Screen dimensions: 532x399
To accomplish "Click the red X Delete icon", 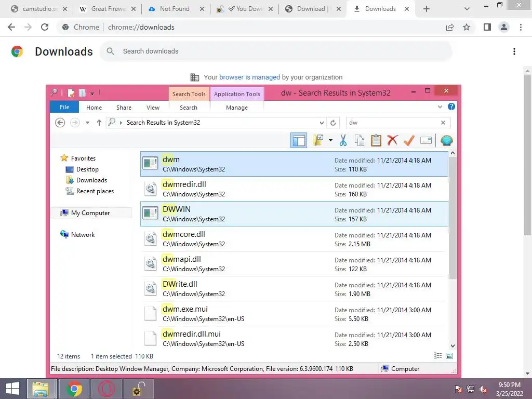I will (x=392, y=140).
